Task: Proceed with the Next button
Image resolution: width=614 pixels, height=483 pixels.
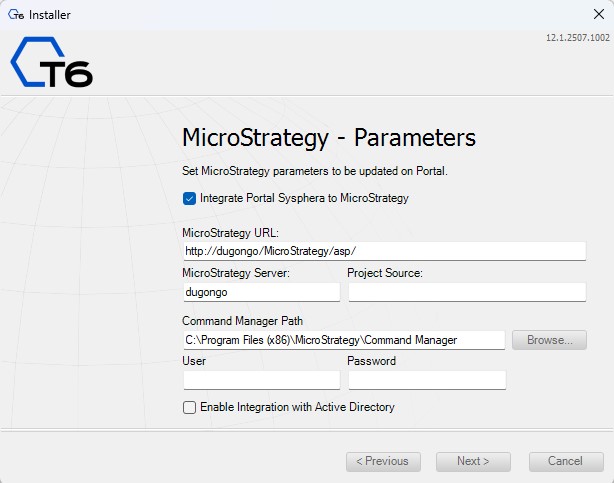Action: (x=473, y=461)
